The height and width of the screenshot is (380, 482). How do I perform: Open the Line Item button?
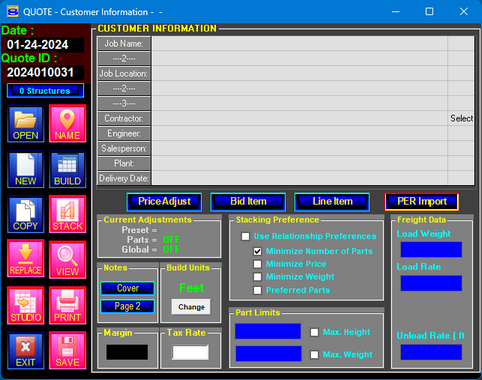(x=332, y=202)
